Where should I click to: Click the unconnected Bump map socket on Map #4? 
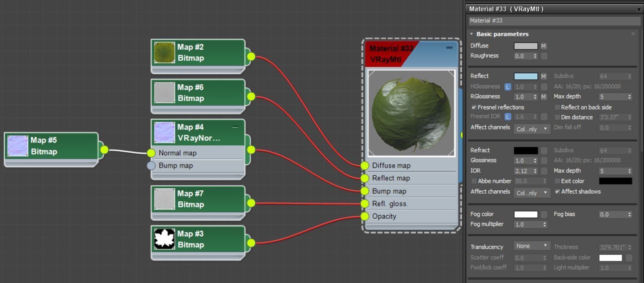(x=151, y=166)
